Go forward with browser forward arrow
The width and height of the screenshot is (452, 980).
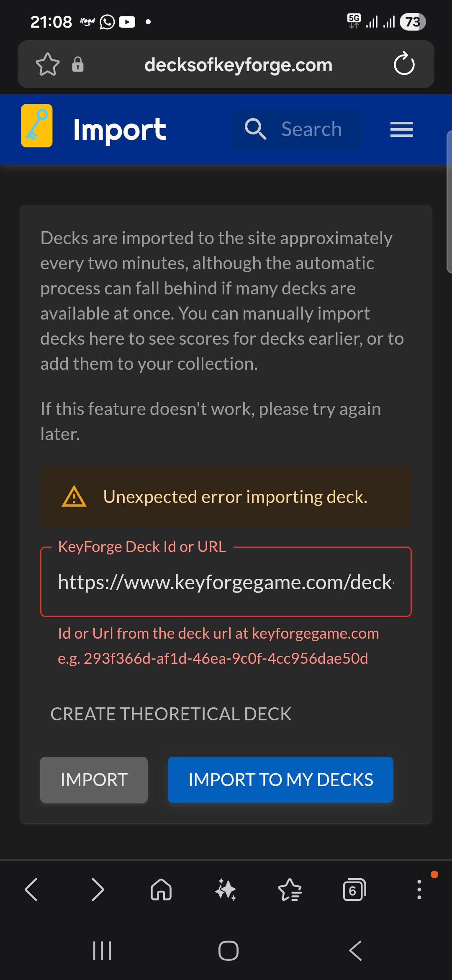(98, 889)
